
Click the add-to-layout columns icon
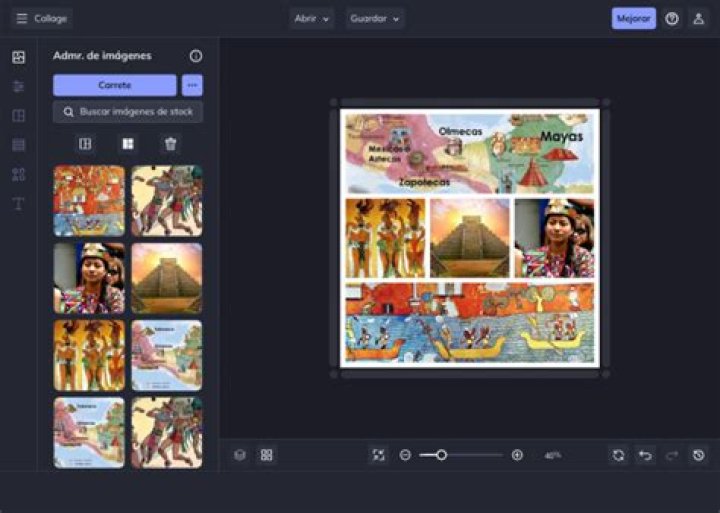(85, 144)
